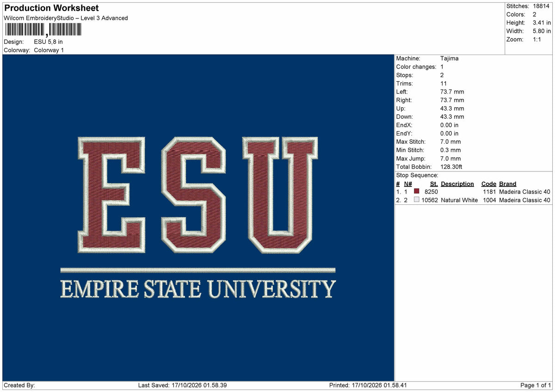Image resolution: width=555 pixels, height=392 pixels.
Task: Click stitch count 8250 in stop 1
Action: 431,191
